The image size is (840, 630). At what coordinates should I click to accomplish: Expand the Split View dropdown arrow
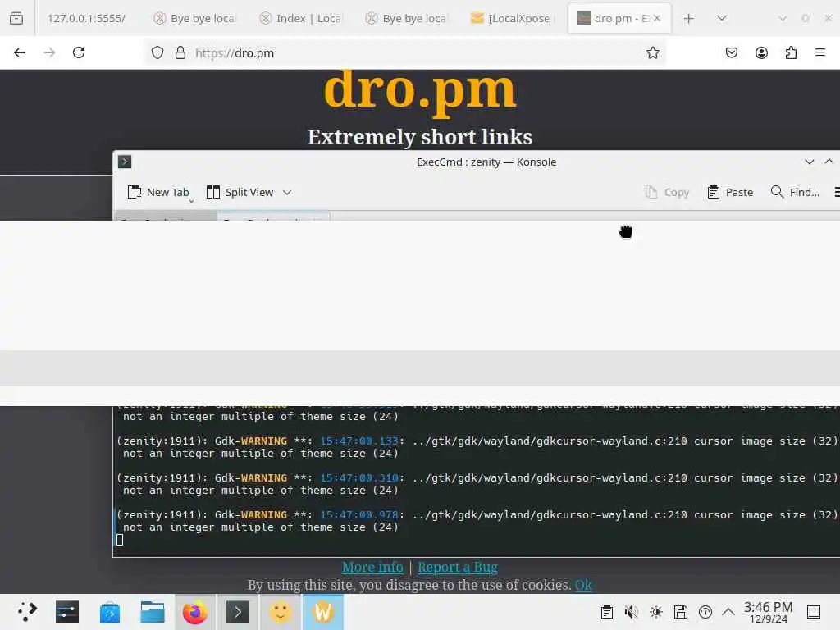click(x=287, y=192)
